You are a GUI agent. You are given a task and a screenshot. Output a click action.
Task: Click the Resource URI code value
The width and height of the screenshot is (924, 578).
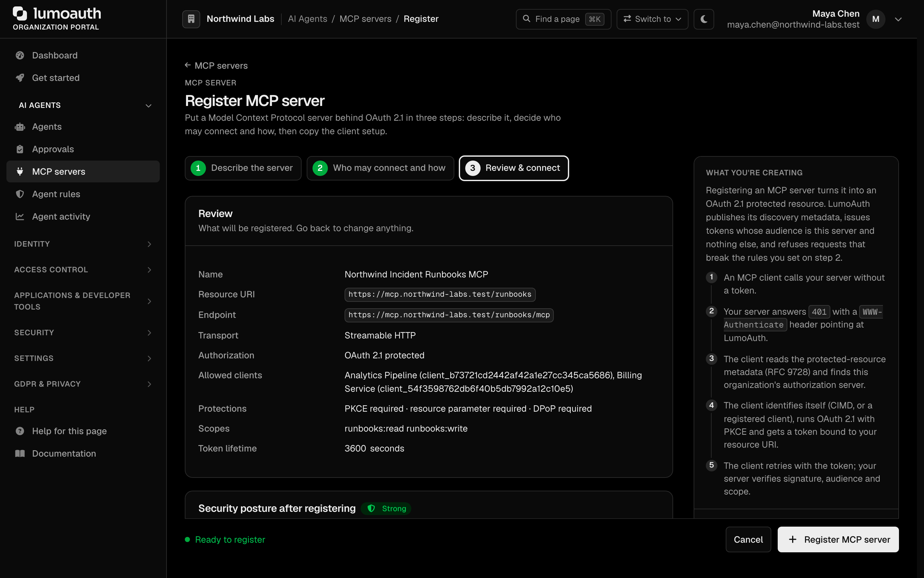tap(440, 294)
